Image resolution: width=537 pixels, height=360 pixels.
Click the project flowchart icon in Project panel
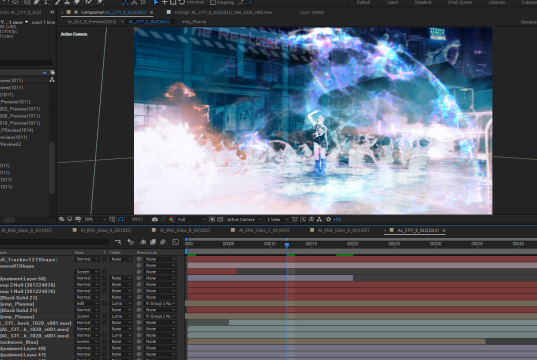[52, 79]
